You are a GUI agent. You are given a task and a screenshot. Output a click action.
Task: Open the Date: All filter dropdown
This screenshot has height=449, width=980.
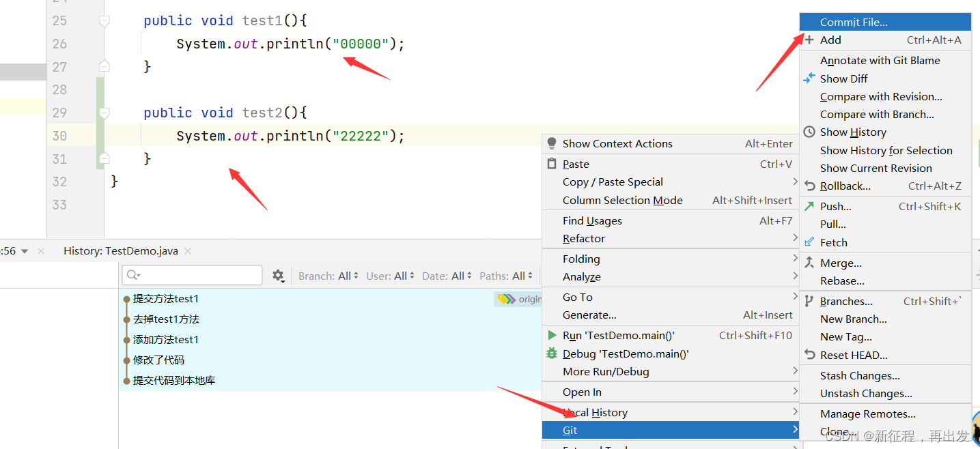click(447, 276)
